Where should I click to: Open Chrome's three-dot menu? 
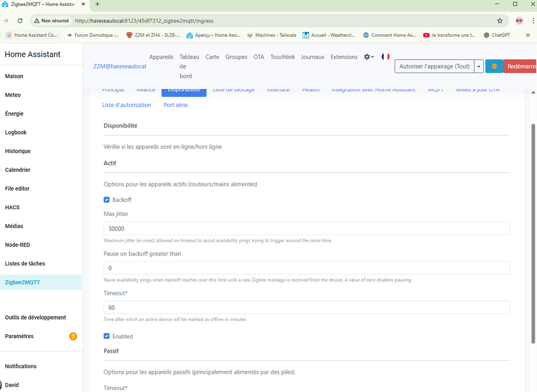point(533,20)
